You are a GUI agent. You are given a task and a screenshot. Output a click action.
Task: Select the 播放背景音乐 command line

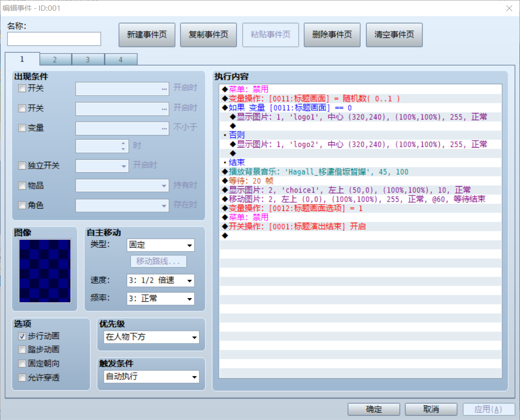[361, 172]
